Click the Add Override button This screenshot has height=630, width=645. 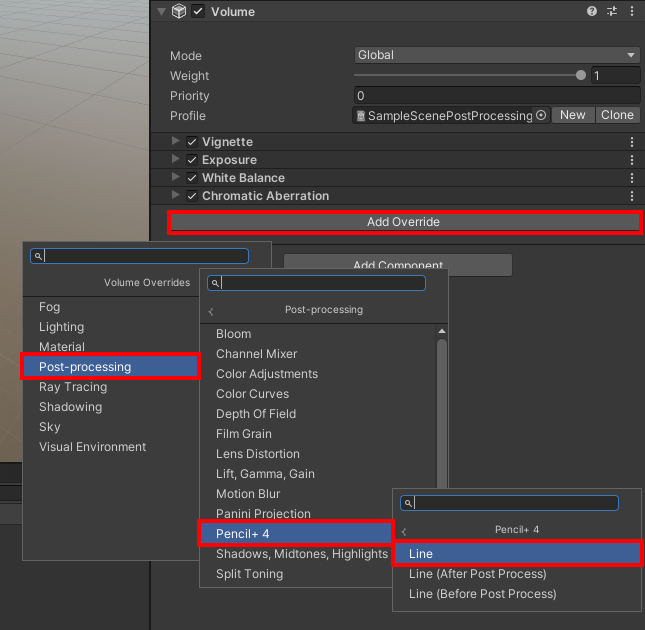[x=404, y=222]
